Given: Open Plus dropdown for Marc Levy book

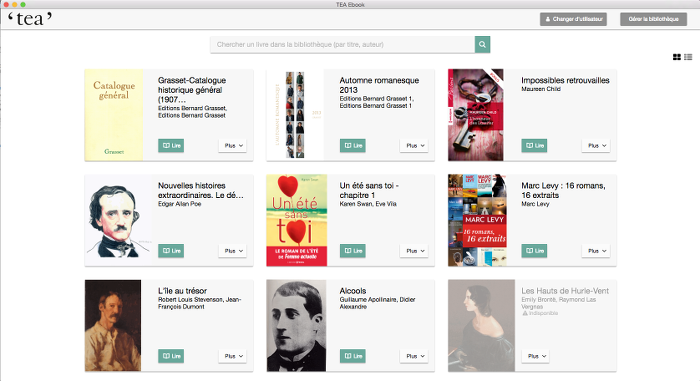Looking at the screenshot, I should [596, 251].
